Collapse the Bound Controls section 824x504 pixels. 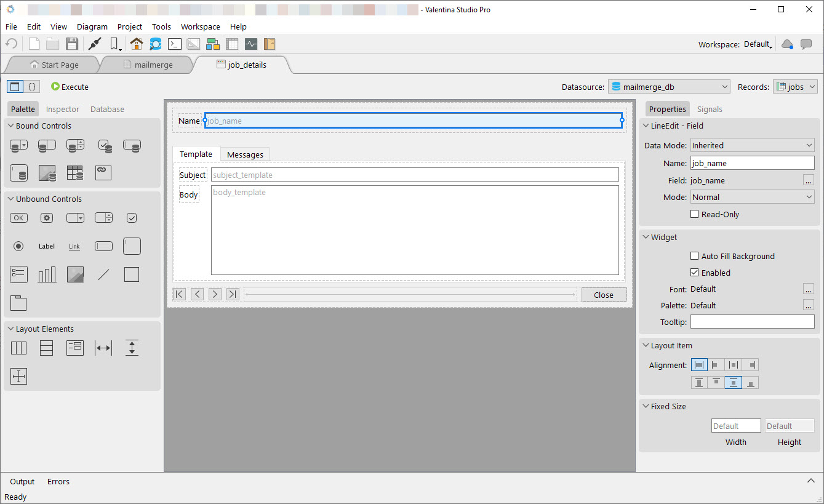pos(11,126)
